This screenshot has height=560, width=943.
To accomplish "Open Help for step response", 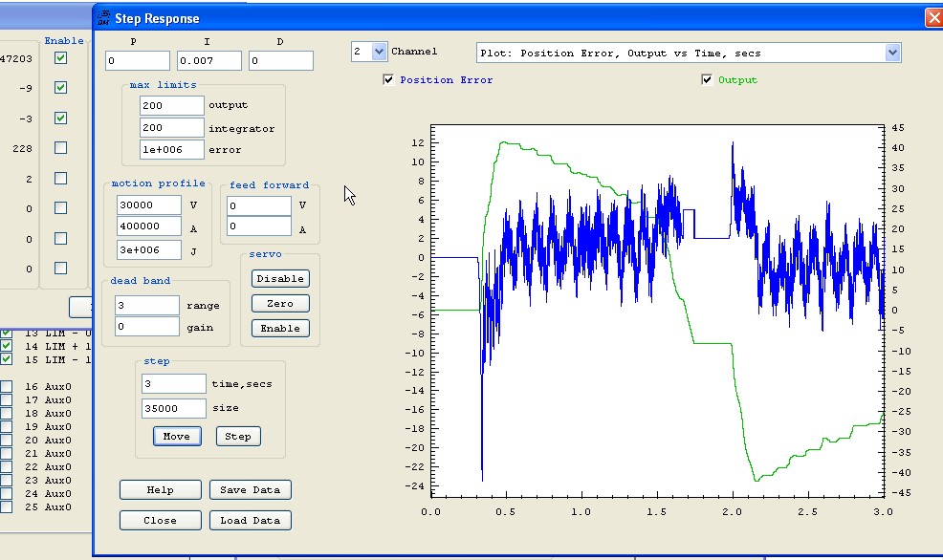I will pyautogui.click(x=160, y=489).
